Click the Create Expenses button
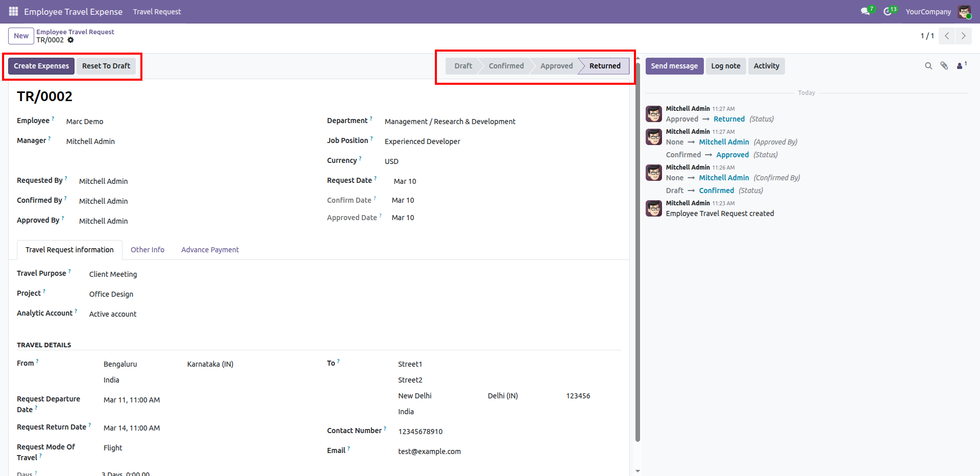Image resolution: width=980 pixels, height=476 pixels. 41,66
